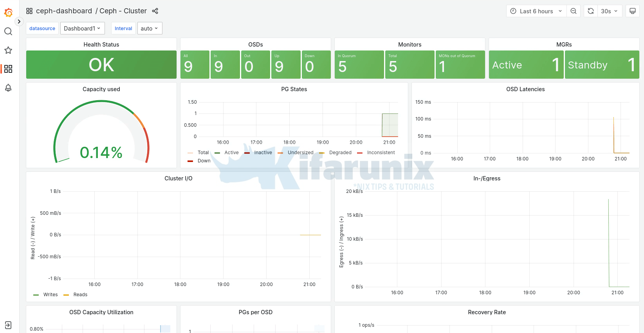Zoom out the time range

tap(574, 11)
